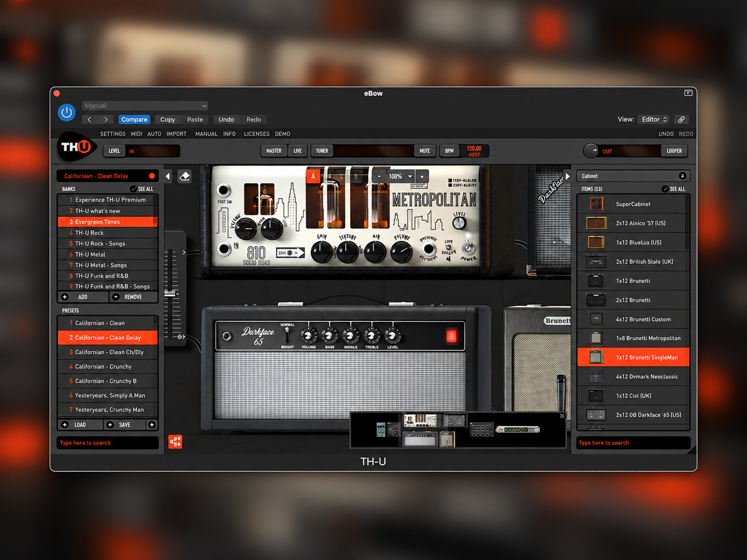Open the SETTINGS menu
The image size is (747, 560).
click(113, 134)
